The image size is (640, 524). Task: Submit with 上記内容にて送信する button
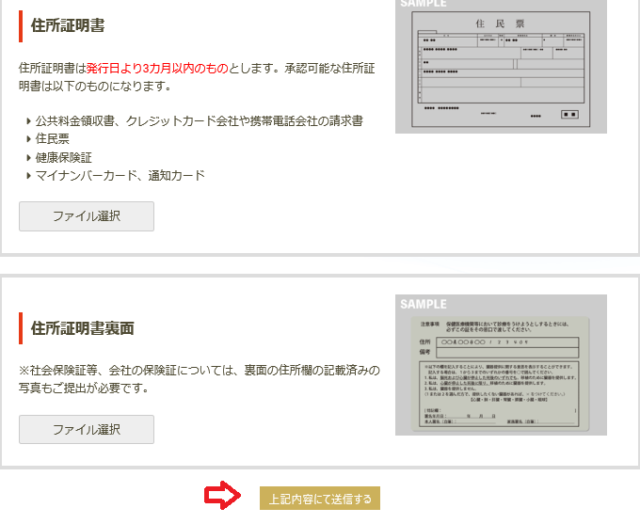[320, 498]
